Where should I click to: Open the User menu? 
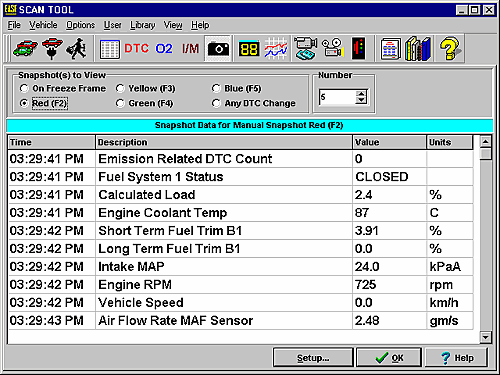[x=112, y=25]
